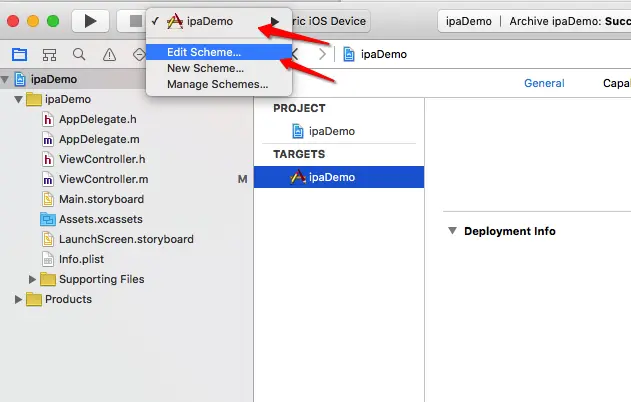Click the ipaDemo yellow folder icon
The width and height of the screenshot is (631, 402).
pyautogui.click(x=34, y=99)
